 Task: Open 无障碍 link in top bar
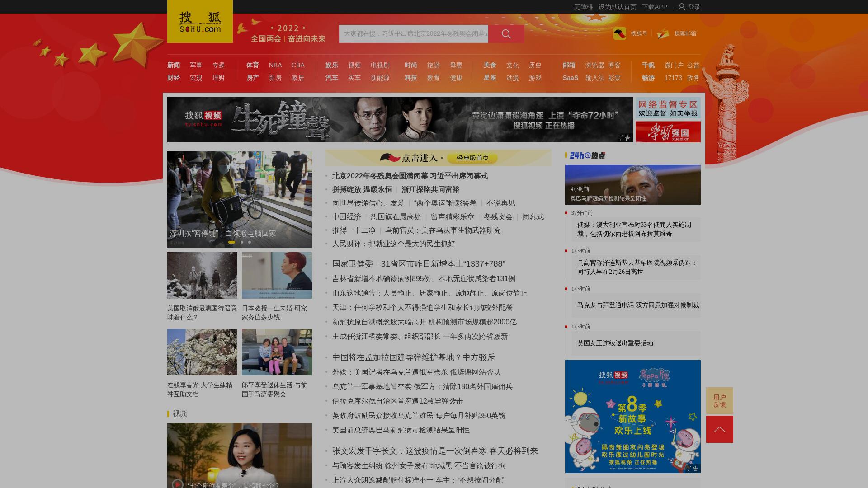tap(583, 7)
